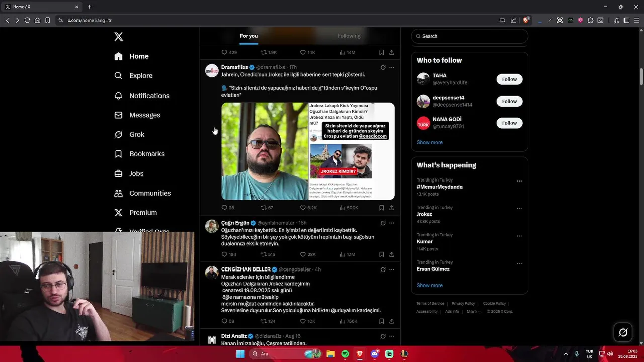The image size is (644, 362).
Task: Like the top post with 14K likes
Action: [x=308, y=52]
